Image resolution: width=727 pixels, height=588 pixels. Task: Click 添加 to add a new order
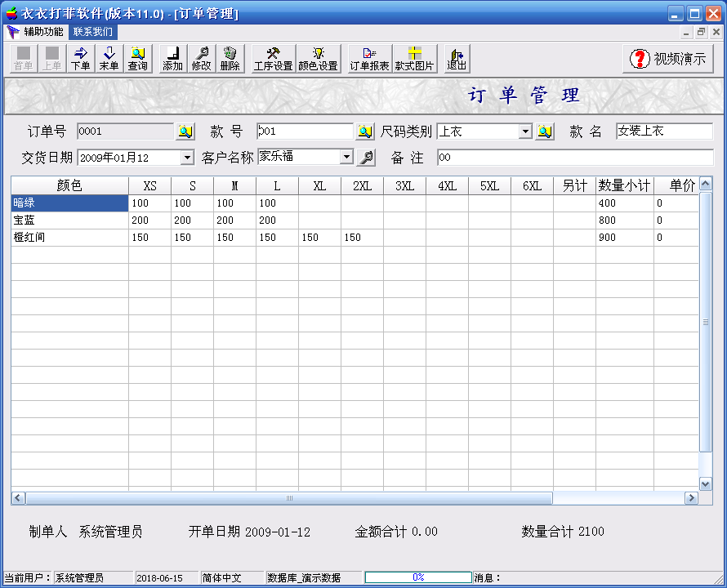coord(172,59)
